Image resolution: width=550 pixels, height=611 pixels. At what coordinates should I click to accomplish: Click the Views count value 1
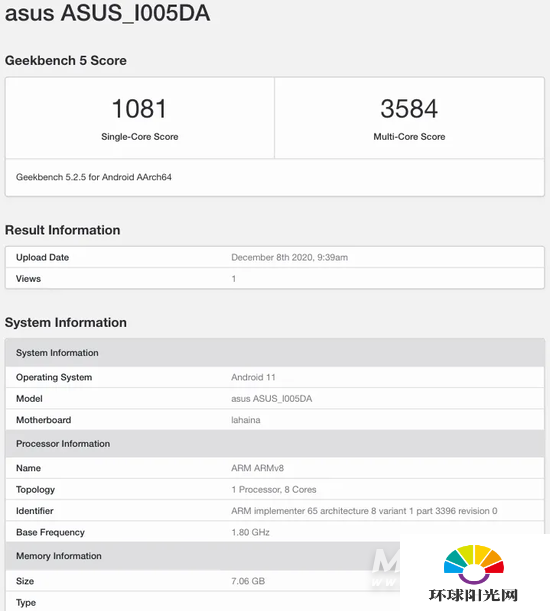click(233, 279)
